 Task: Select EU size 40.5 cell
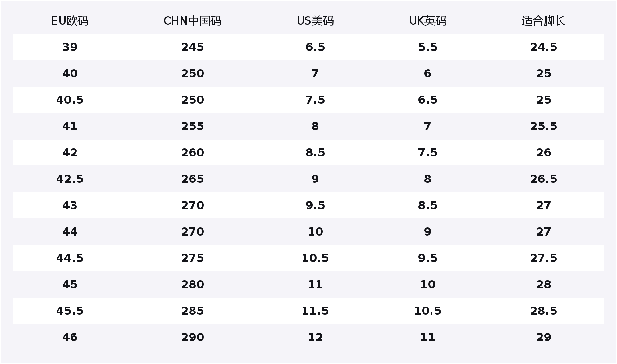coord(70,100)
